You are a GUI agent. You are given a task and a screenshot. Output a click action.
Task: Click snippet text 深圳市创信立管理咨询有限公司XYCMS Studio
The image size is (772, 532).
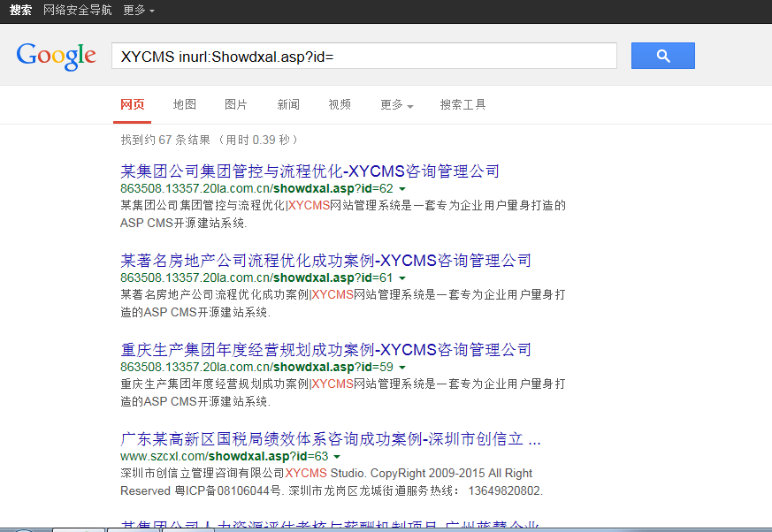[x=242, y=473]
